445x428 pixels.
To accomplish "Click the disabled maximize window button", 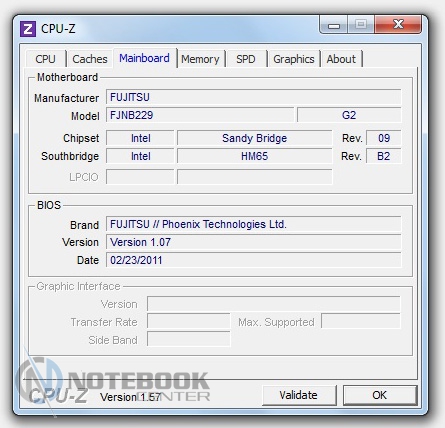I will [x=361, y=24].
